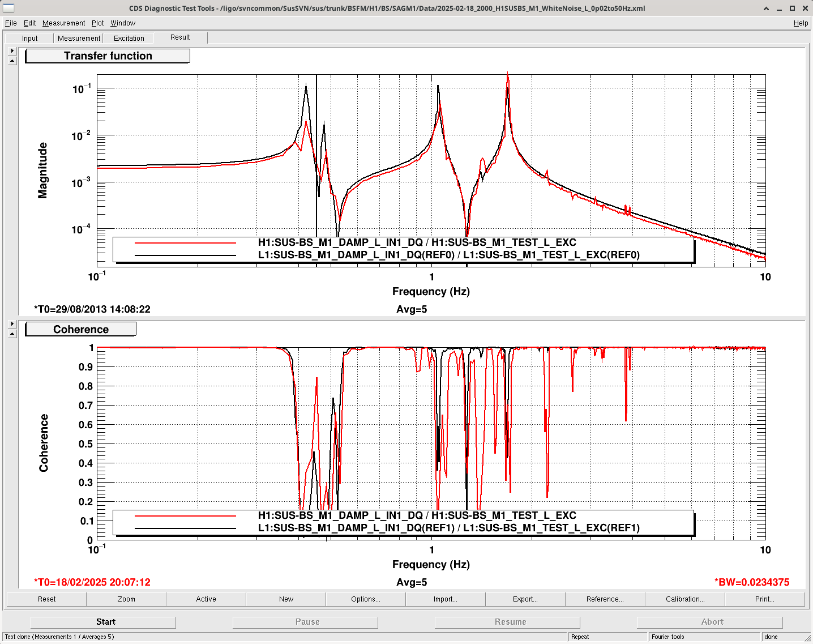Click the Transfer function plot title

108,56
